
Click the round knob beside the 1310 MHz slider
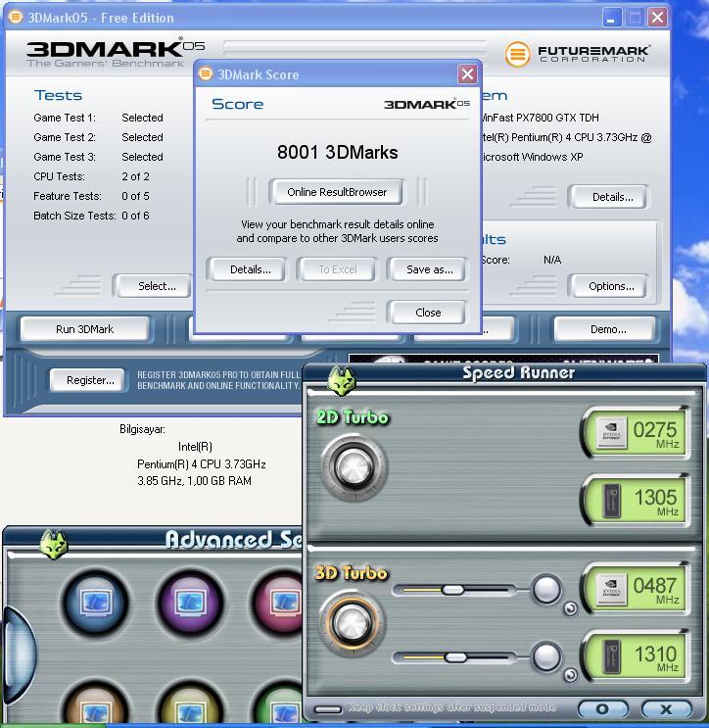(546, 656)
